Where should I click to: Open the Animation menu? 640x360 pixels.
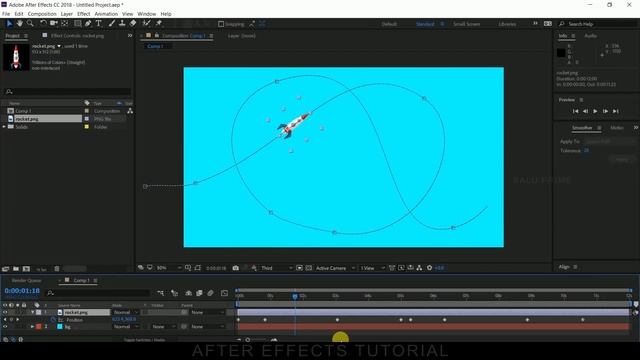click(x=106, y=14)
